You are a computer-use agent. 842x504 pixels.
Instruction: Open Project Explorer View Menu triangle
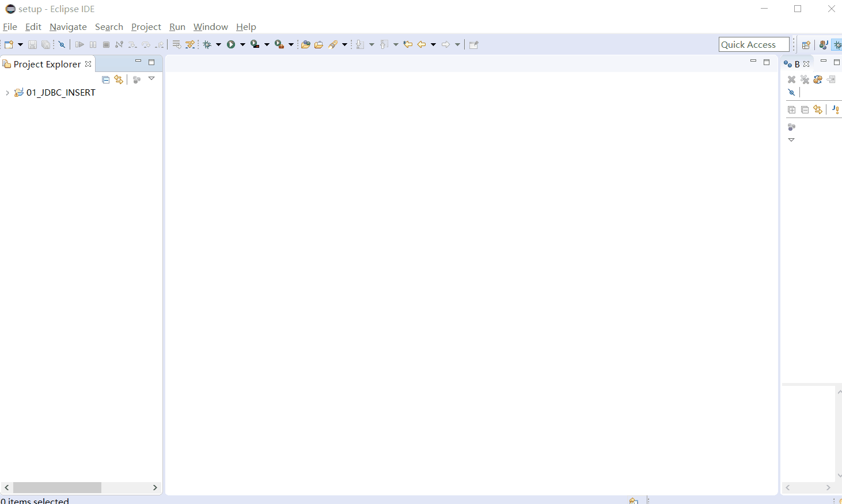[151, 78]
